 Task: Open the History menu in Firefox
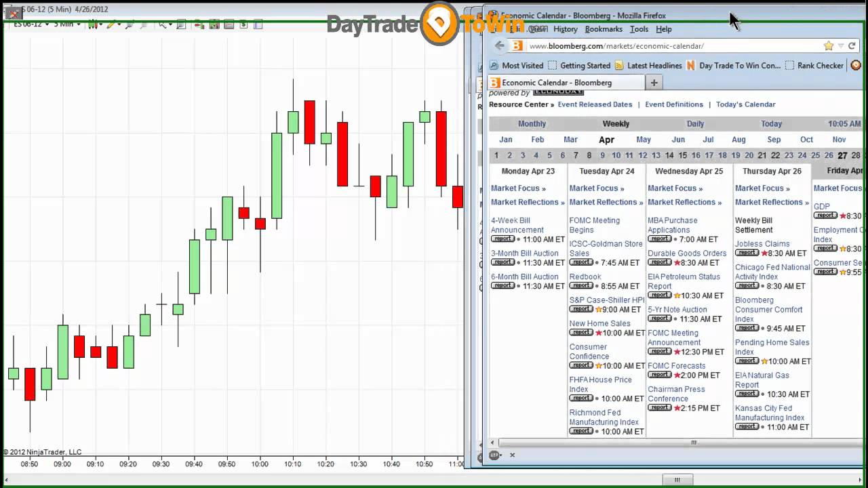pyautogui.click(x=565, y=29)
